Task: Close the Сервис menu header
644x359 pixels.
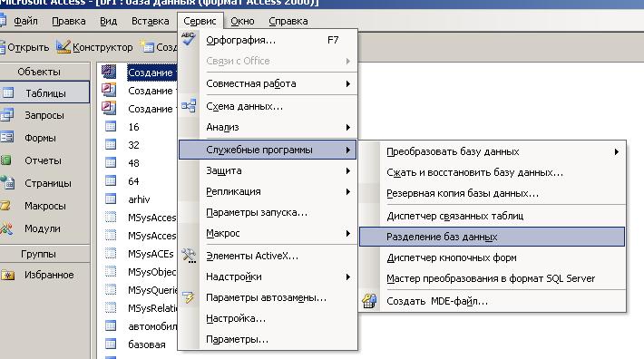Action: coord(200,21)
